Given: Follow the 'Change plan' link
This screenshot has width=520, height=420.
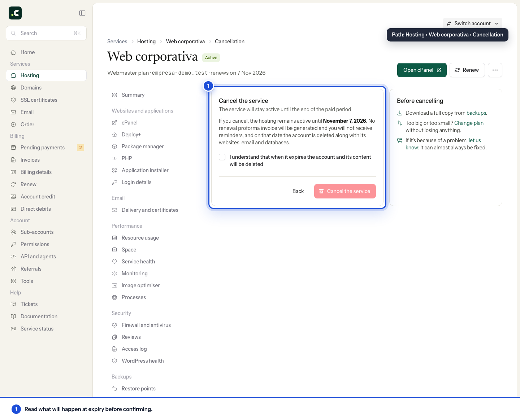Looking at the screenshot, I should 469,123.
